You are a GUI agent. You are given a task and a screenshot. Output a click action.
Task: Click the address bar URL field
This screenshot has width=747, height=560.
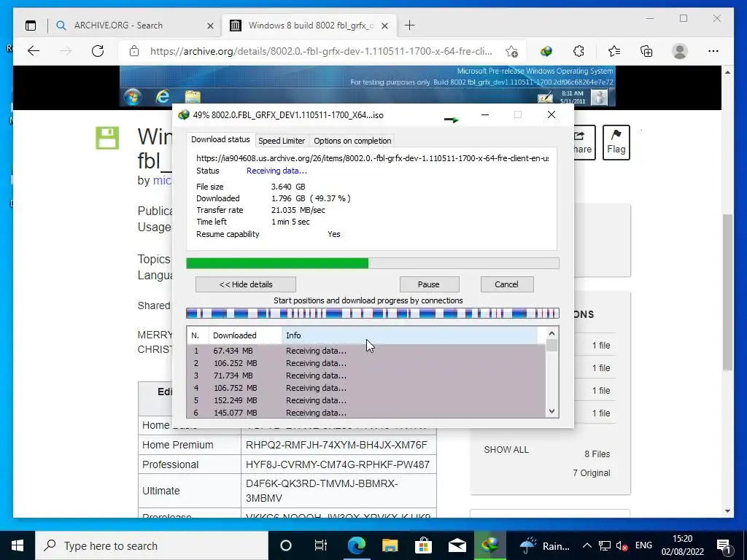coord(321,51)
